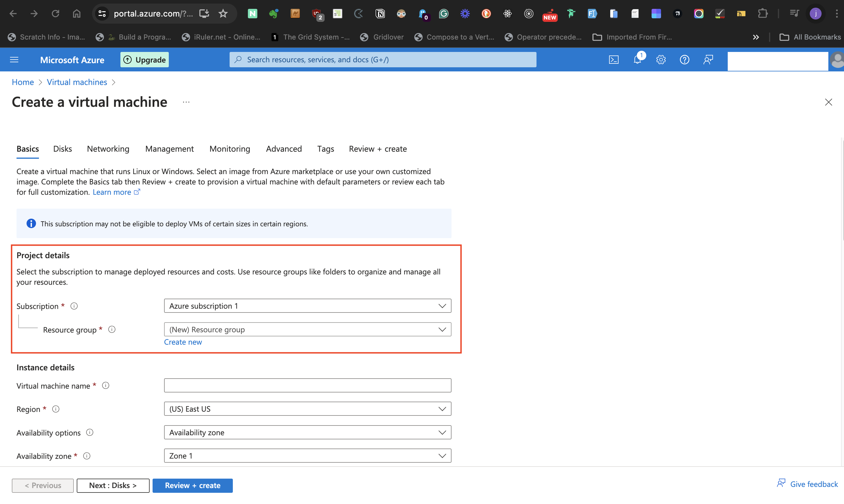Switch to the Disks tab
Viewport: 844px width, 504px height.
(63, 149)
